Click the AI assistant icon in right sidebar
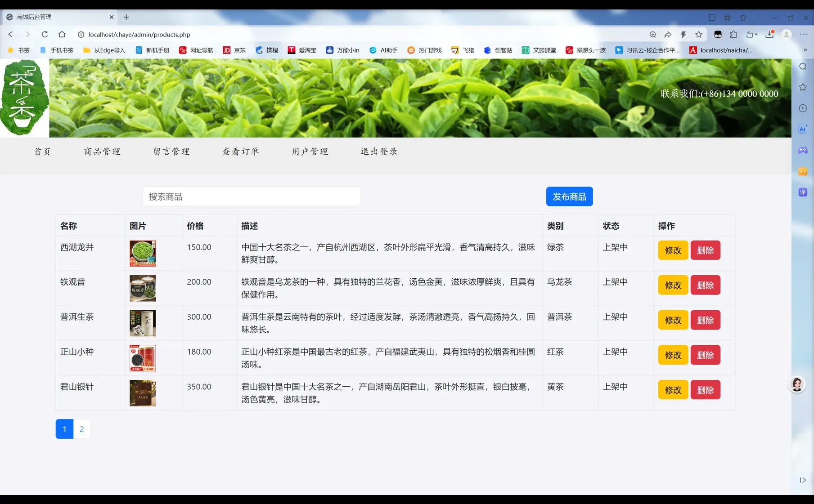 point(802,129)
